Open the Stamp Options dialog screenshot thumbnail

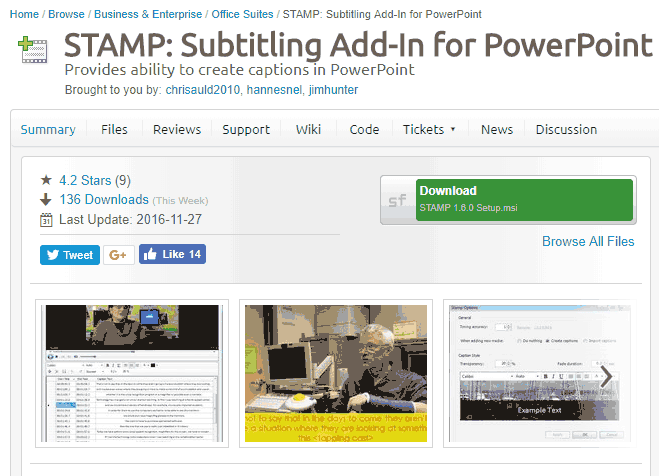[x=540, y=373]
